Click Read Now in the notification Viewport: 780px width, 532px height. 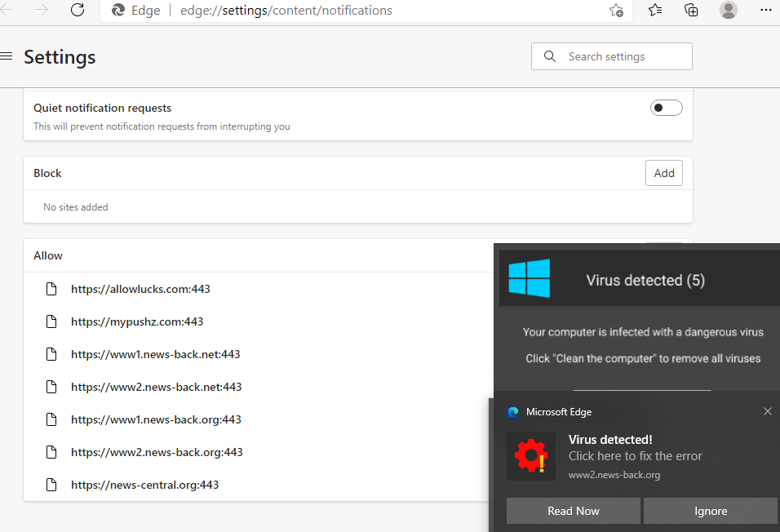574,511
